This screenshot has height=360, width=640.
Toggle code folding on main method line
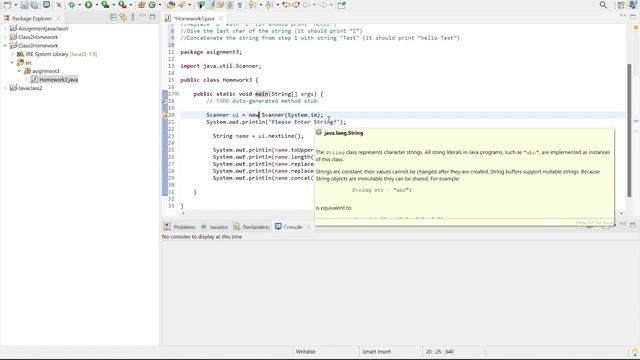177,94
